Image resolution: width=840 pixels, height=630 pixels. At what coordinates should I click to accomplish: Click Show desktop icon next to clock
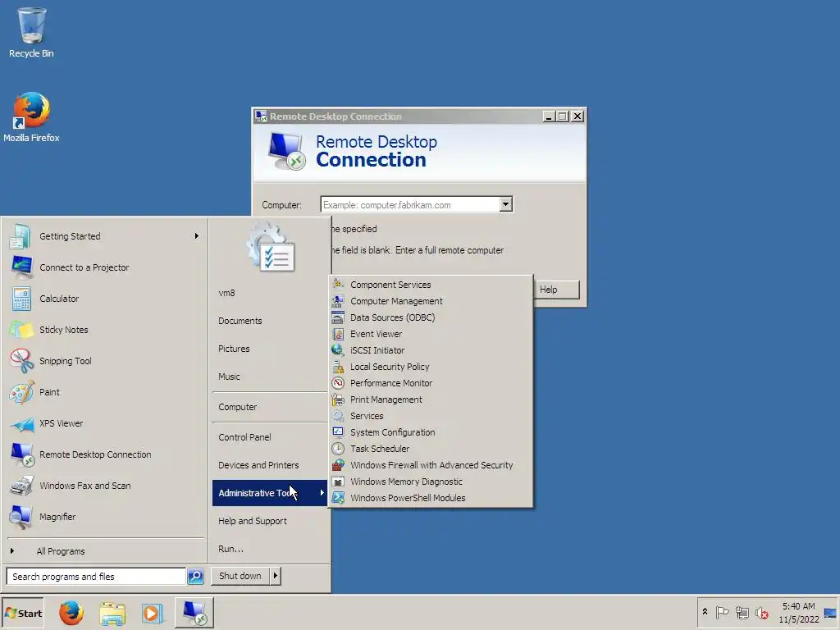[830, 613]
